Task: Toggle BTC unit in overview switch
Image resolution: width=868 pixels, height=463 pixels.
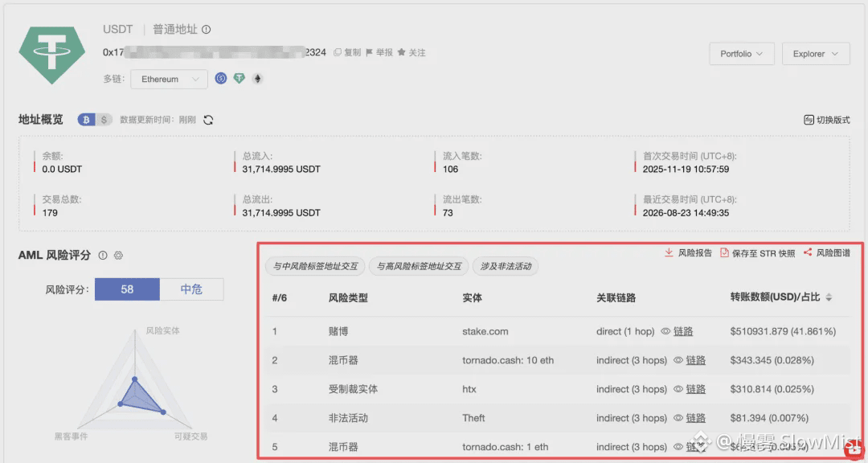Action: pos(86,120)
